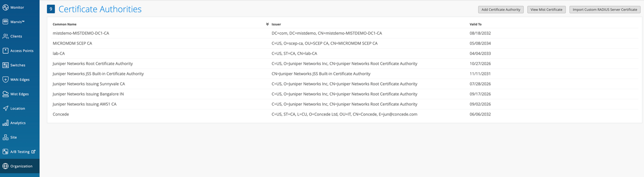Open the Concede certificate authority row
This screenshot has width=644, height=177.
coord(61,114)
